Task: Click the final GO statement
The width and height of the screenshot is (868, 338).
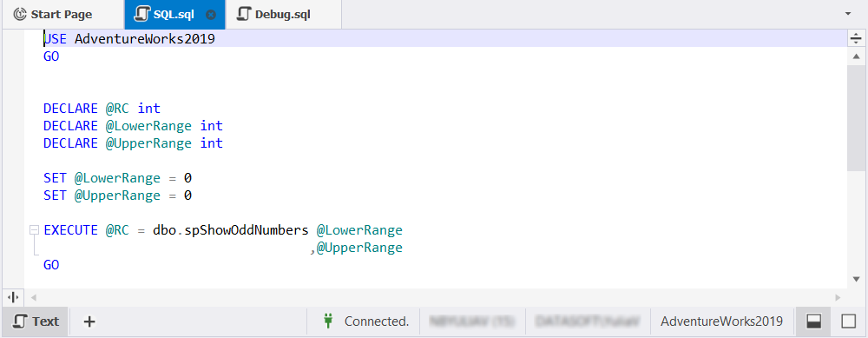Action: click(51, 265)
